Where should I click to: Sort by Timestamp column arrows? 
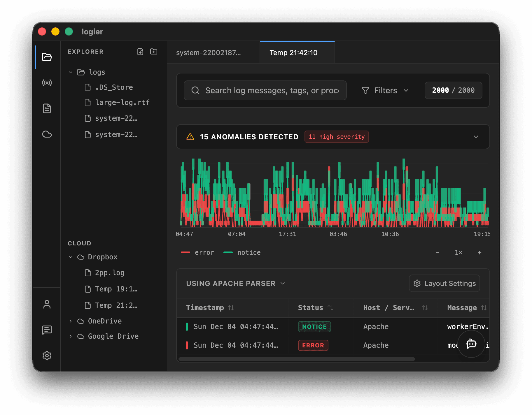pos(231,308)
